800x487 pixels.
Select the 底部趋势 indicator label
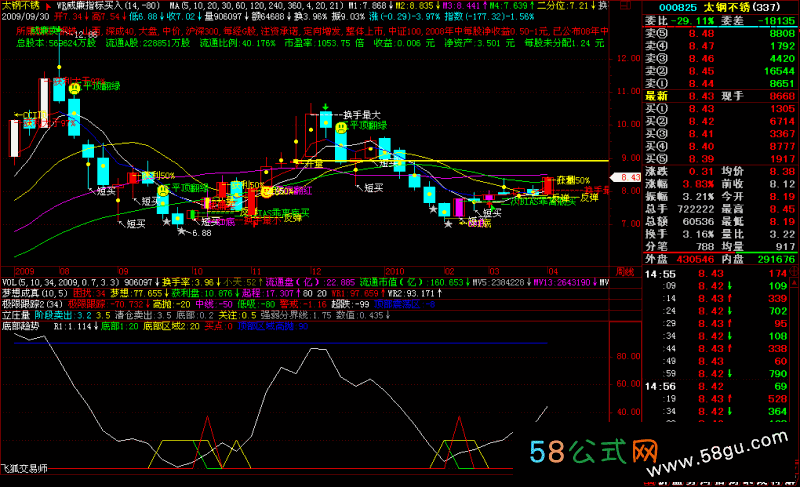[x=20, y=326]
